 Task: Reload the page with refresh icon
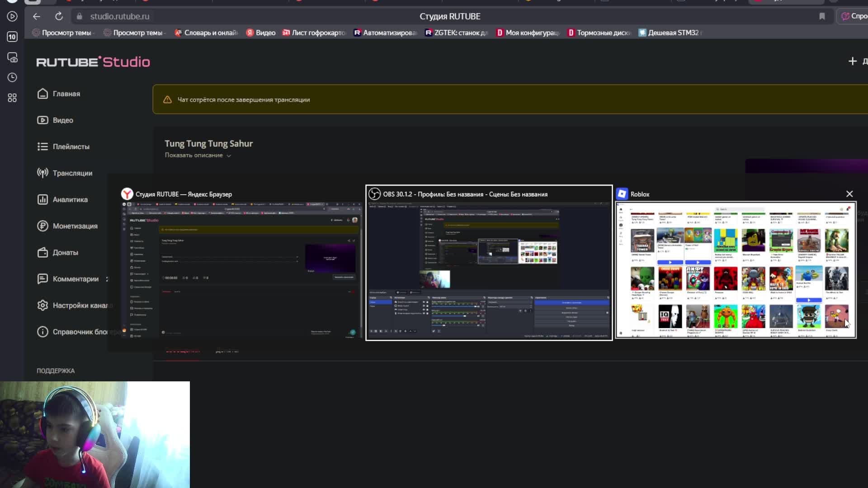point(59,16)
